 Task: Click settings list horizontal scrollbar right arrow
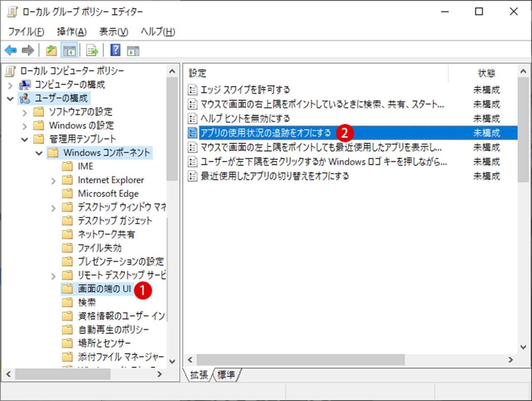click(x=511, y=360)
